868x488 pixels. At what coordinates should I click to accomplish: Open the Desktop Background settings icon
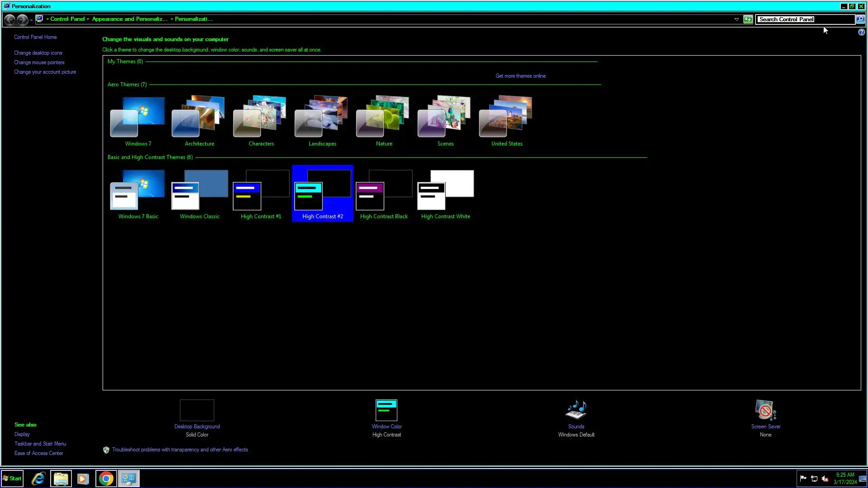click(x=197, y=410)
